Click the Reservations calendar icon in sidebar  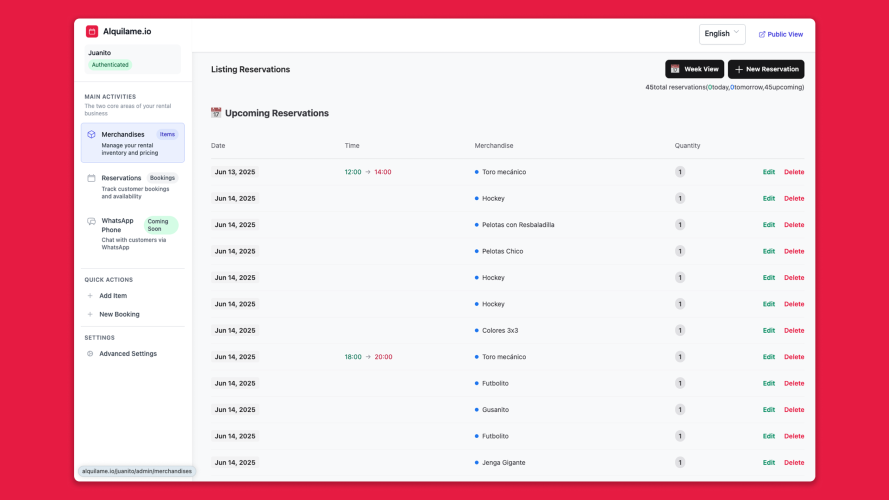coord(91,178)
